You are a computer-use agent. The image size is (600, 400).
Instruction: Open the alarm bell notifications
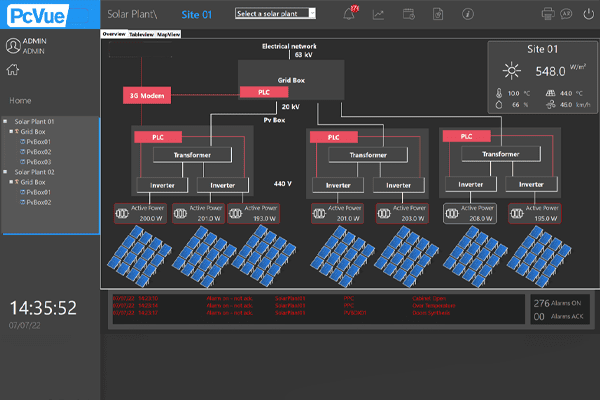350,14
